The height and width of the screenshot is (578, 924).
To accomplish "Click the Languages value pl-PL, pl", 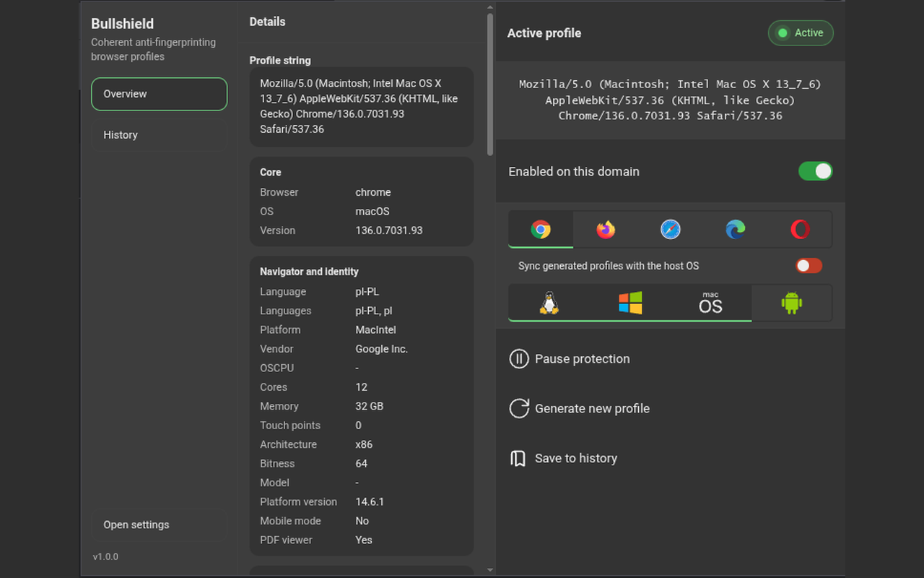I will coord(374,311).
